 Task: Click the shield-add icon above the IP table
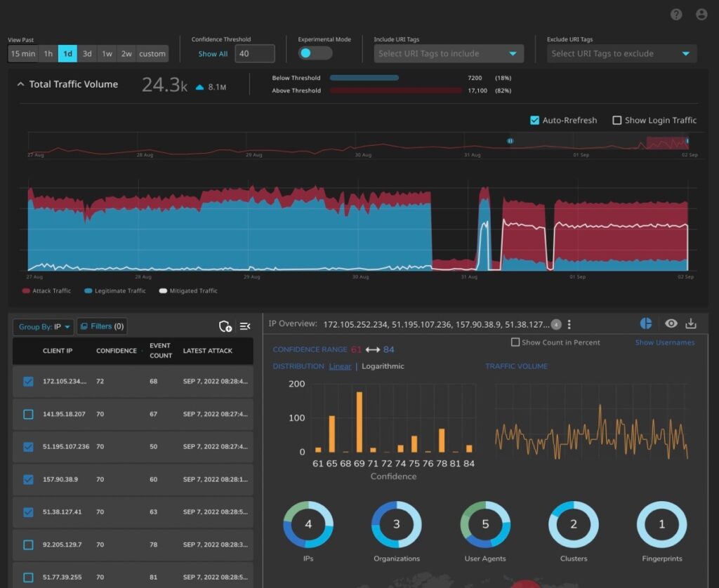pos(225,326)
